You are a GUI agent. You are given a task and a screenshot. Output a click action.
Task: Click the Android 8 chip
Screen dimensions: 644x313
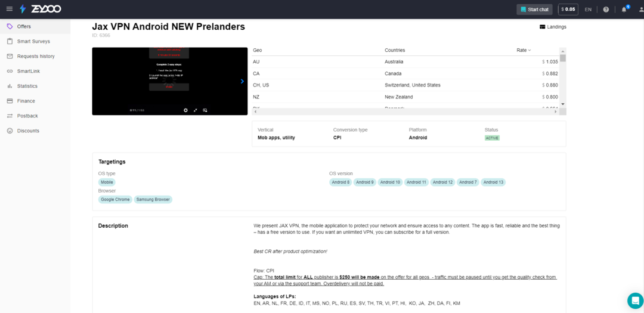coord(340,182)
